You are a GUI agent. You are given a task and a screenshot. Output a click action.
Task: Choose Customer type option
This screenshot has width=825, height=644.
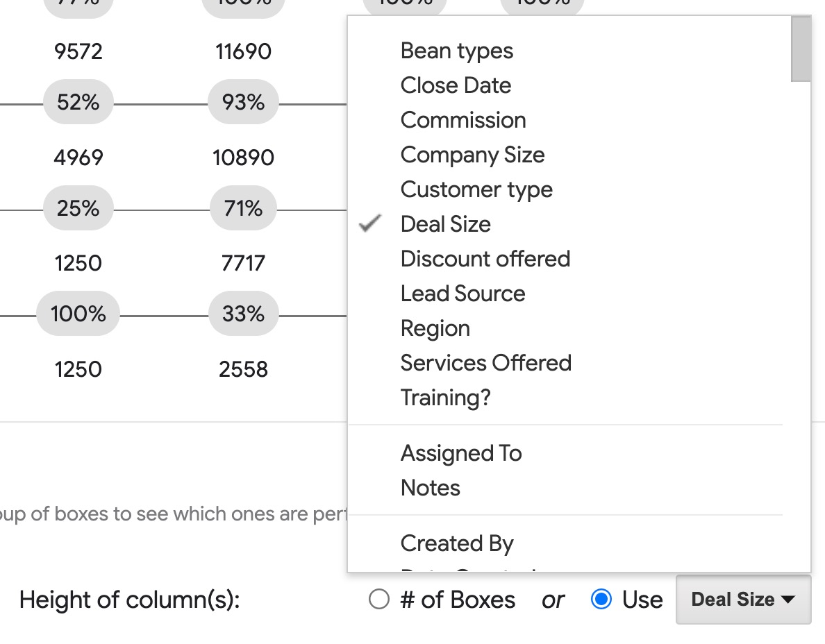tap(476, 189)
